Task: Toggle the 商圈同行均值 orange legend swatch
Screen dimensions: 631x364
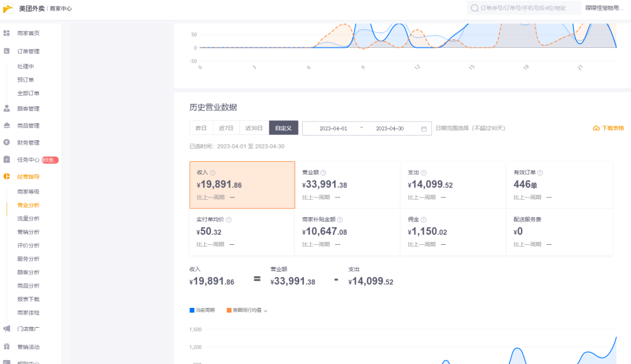Action: pyautogui.click(x=229, y=310)
